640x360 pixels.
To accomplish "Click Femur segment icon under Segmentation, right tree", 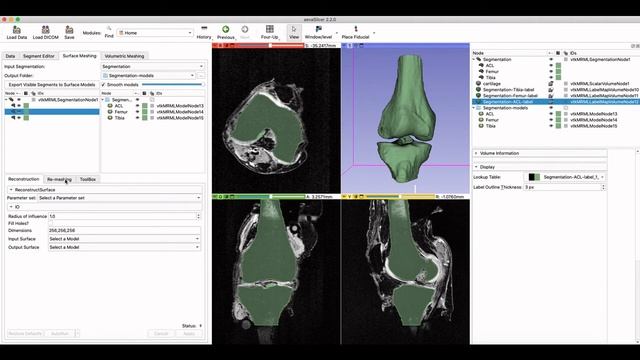I will tap(481, 71).
